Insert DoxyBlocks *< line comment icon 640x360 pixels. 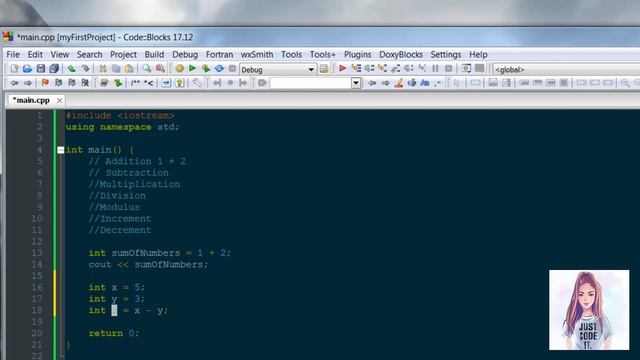(149, 83)
